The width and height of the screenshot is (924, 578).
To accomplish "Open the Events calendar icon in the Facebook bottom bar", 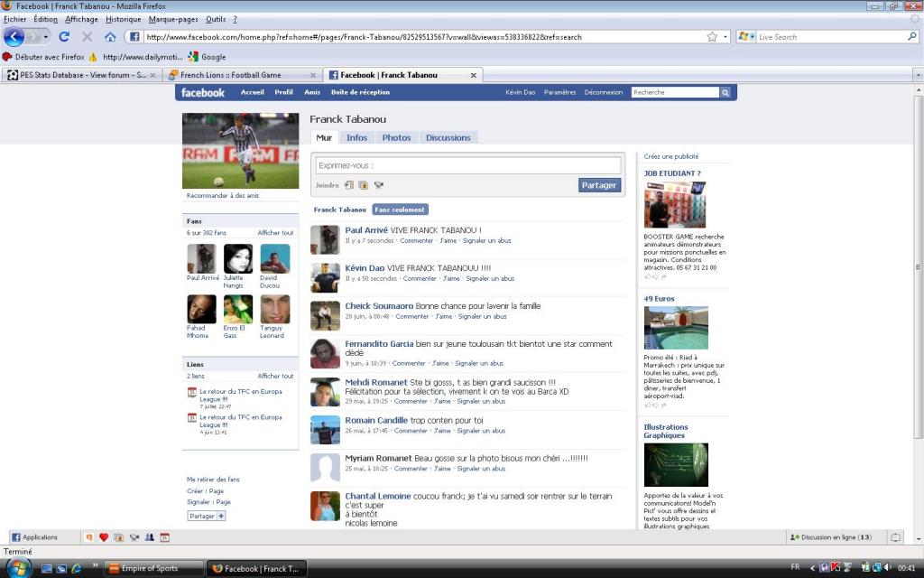I will coord(165,537).
